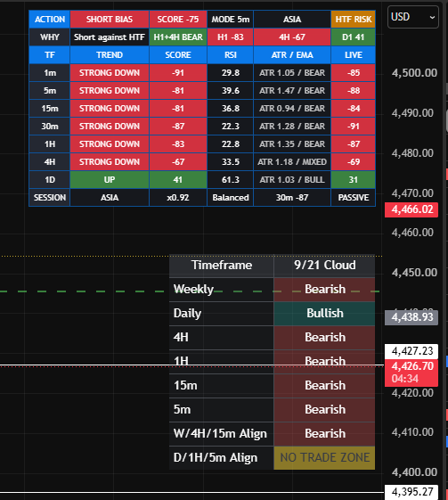Click the gray 4,438.93 price label
Image resolution: width=448 pixels, height=500 pixels.
coord(411,317)
